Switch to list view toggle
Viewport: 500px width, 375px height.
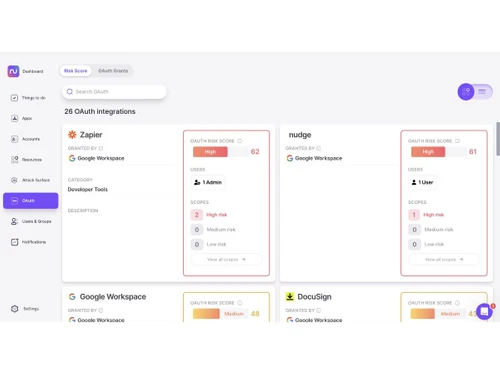pos(482,92)
